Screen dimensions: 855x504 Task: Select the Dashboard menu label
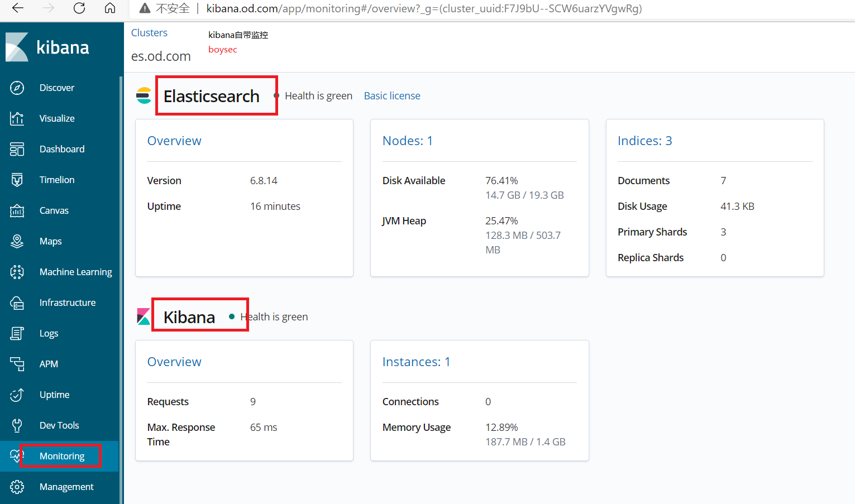pyautogui.click(x=62, y=149)
